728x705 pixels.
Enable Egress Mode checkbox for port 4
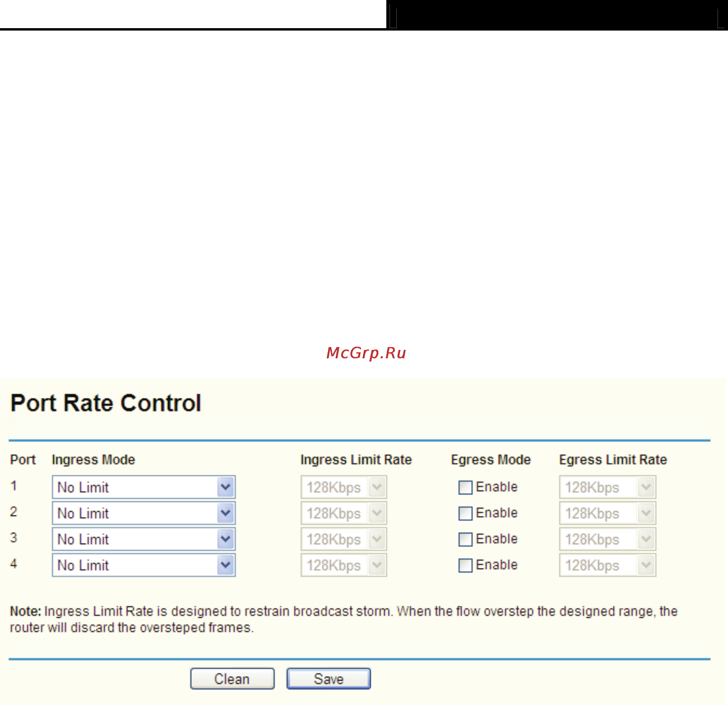(x=465, y=565)
